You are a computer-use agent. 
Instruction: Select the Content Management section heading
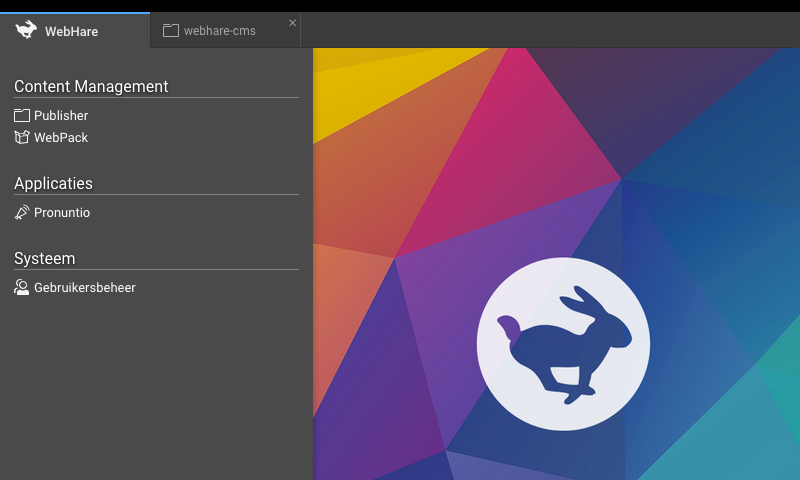(91, 87)
